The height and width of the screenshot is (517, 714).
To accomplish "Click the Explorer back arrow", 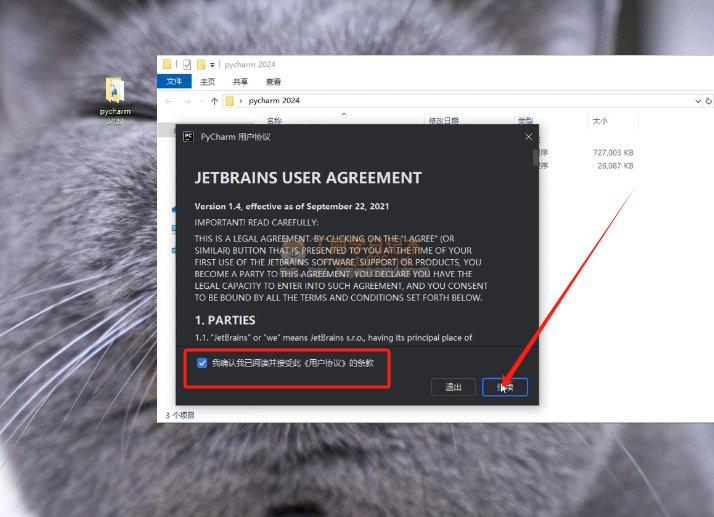I will point(169,101).
